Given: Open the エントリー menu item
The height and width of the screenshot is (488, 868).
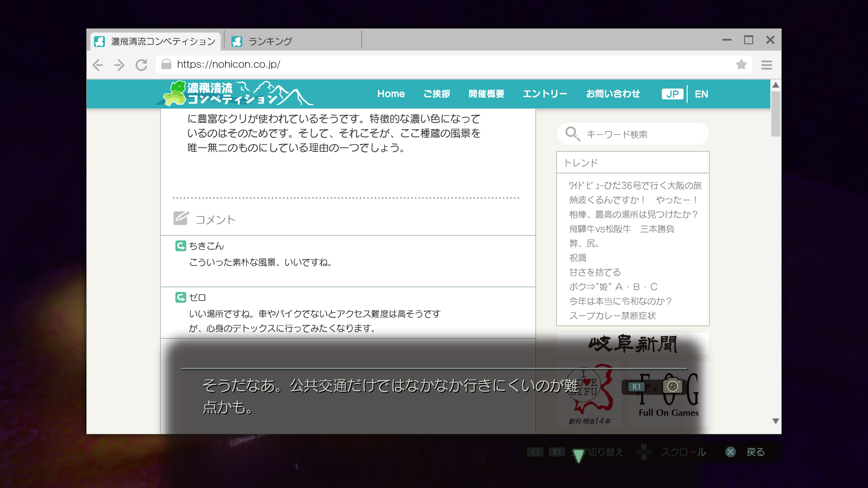Looking at the screenshot, I should pyautogui.click(x=545, y=94).
